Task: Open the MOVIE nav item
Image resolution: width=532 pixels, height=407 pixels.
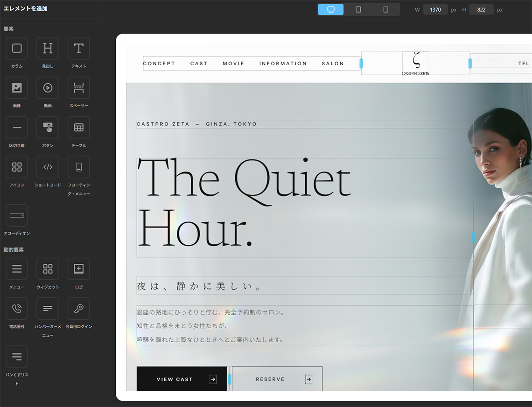Action: click(233, 63)
